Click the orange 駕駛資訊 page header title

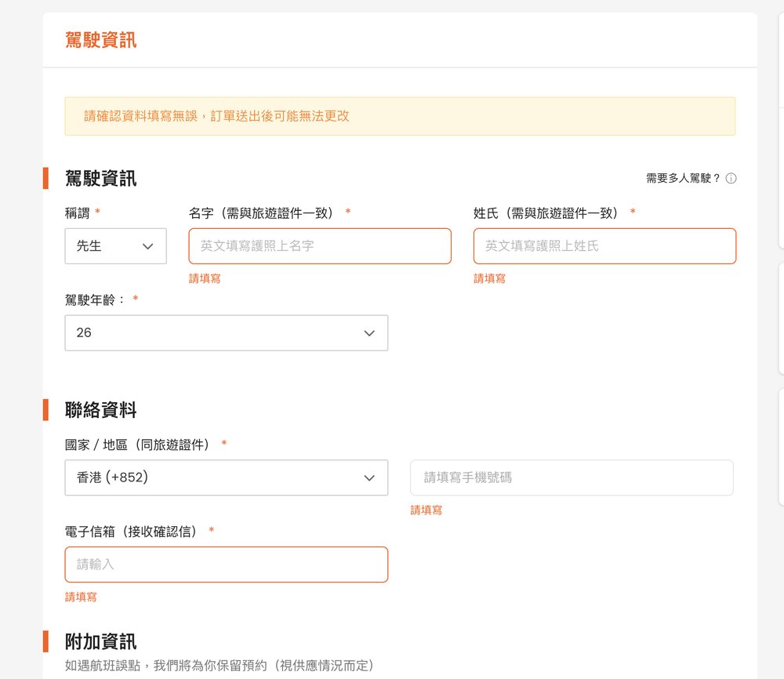(x=100, y=40)
